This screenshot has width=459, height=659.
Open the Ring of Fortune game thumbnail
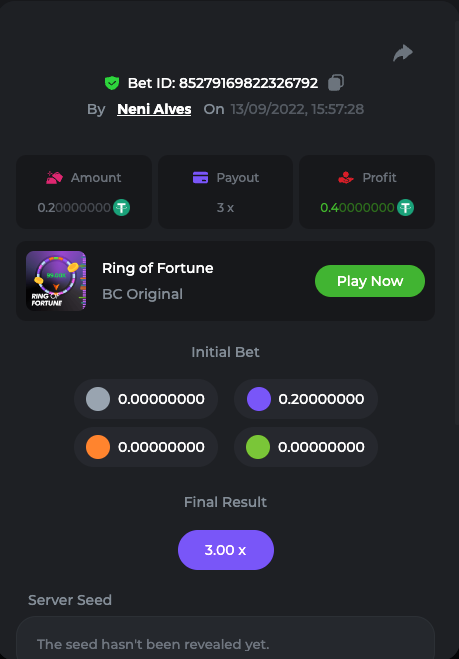[x=56, y=281]
